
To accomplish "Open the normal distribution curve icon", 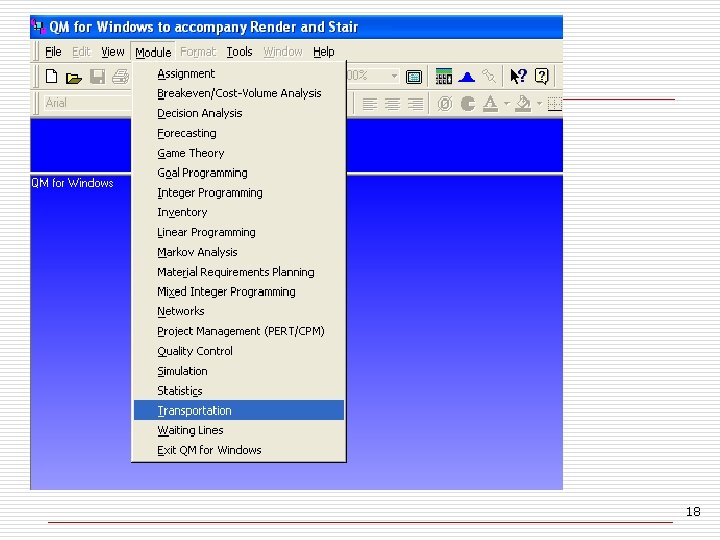I will click(467, 77).
